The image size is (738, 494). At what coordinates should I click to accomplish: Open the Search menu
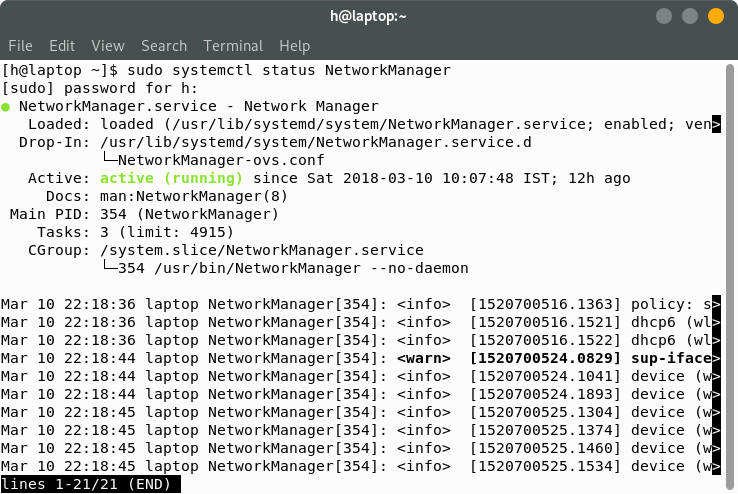click(164, 46)
